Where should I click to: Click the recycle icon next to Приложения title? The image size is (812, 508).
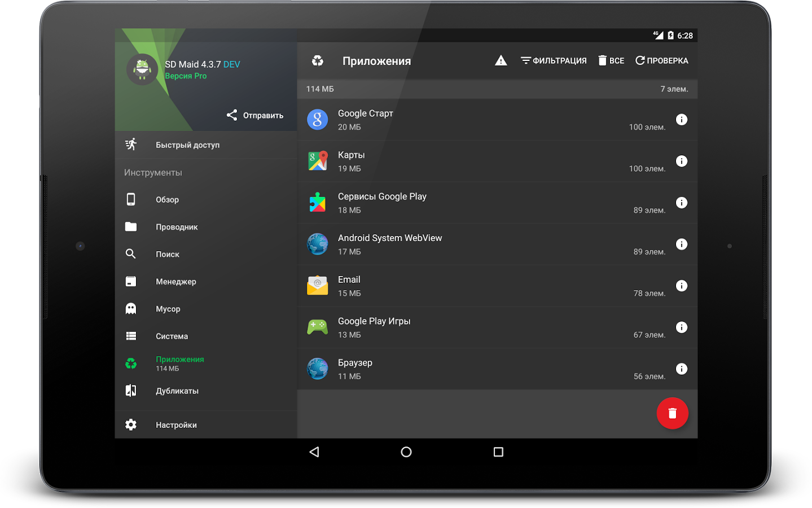coord(318,61)
